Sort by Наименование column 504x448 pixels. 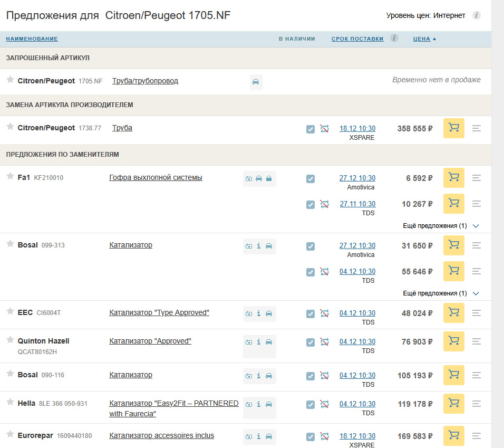click(32, 39)
